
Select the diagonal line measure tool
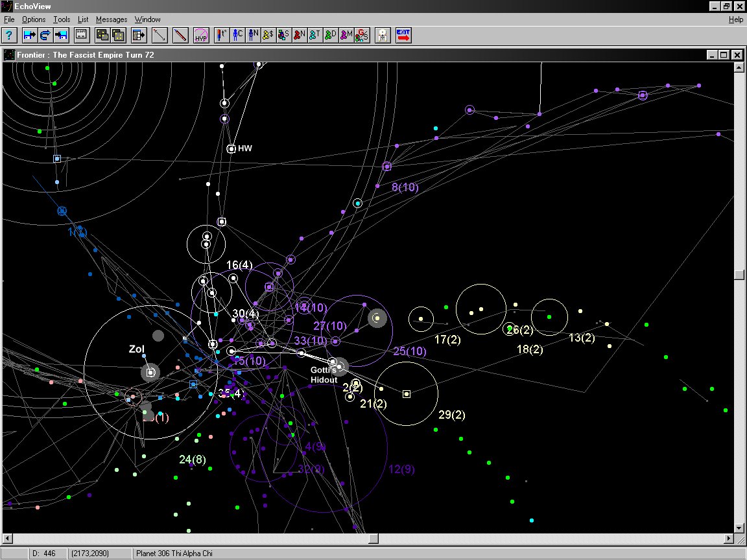(x=160, y=35)
